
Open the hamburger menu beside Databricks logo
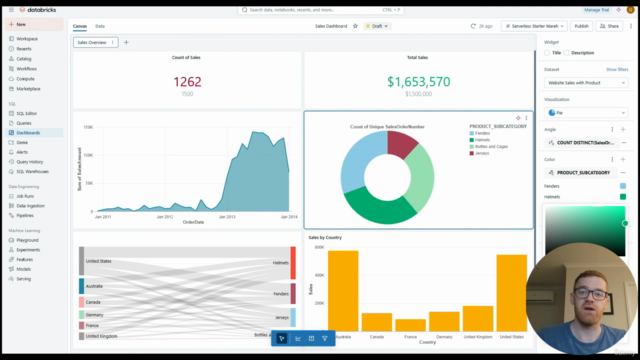11,9
